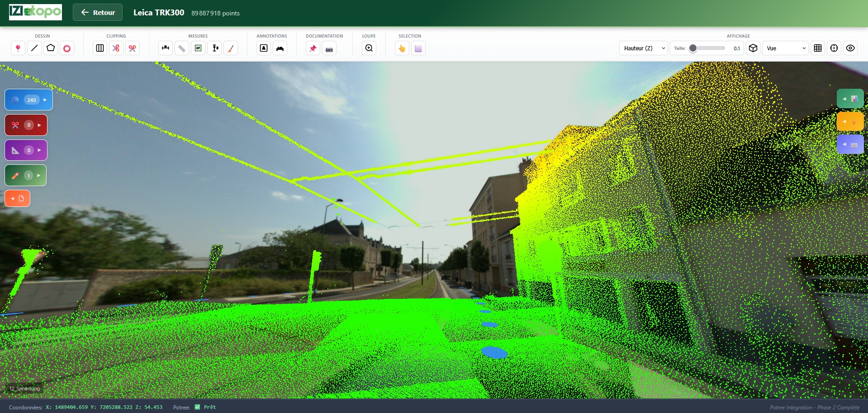This screenshot has width=868, height=413.
Task: Toggle the grid display button
Action: [818, 48]
